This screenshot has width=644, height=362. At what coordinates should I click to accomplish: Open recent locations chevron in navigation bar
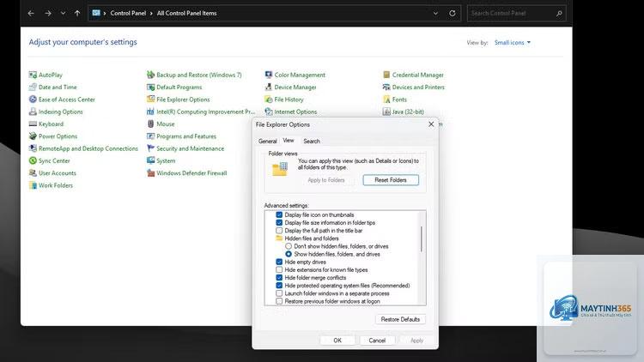[x=63, y=13]
